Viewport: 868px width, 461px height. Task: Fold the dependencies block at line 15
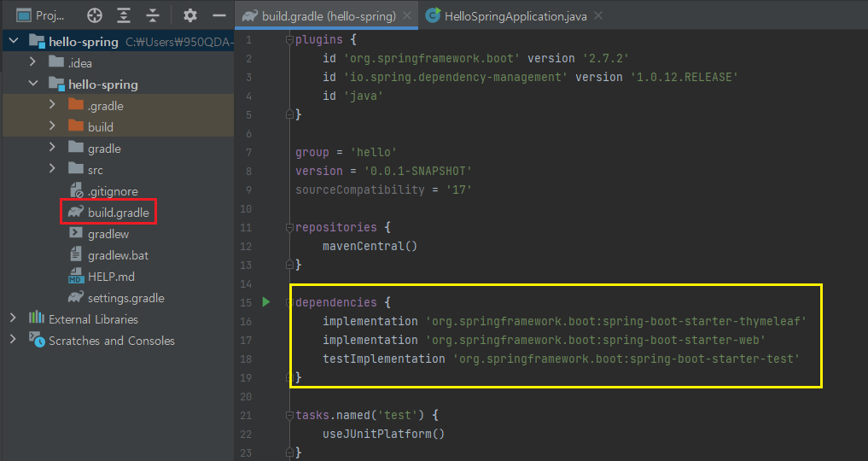pyautogui.click(x=289, y=302)
